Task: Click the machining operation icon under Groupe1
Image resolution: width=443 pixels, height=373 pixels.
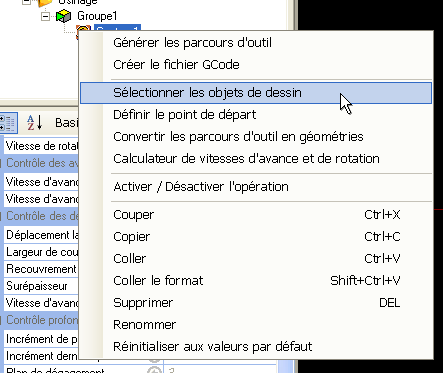Action: [83, 29]
